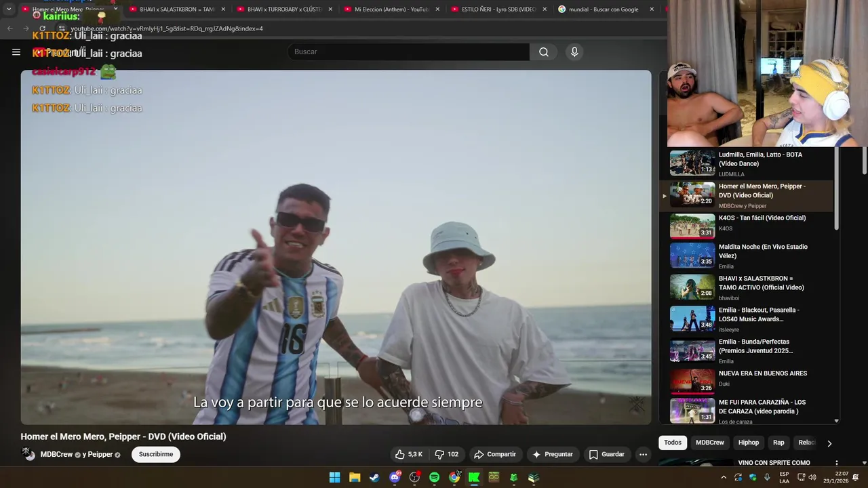
Task: Open Compartir share dialog
Action: 495,454
